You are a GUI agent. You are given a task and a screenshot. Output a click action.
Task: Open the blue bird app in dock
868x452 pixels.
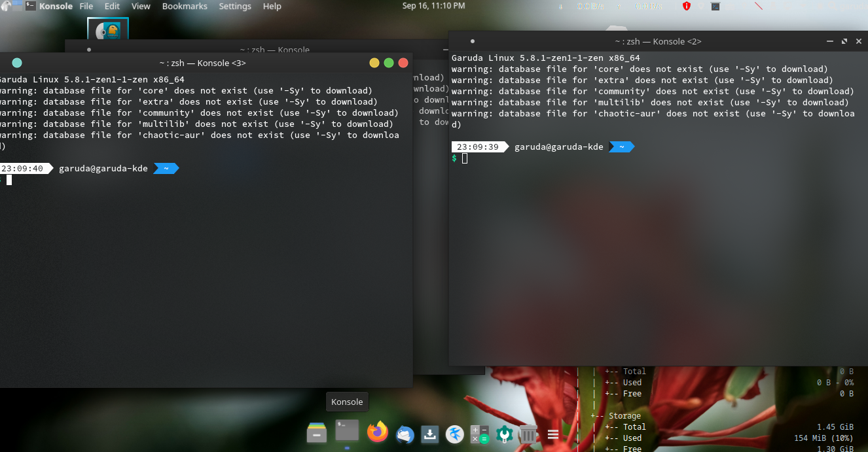click(454, 434)
